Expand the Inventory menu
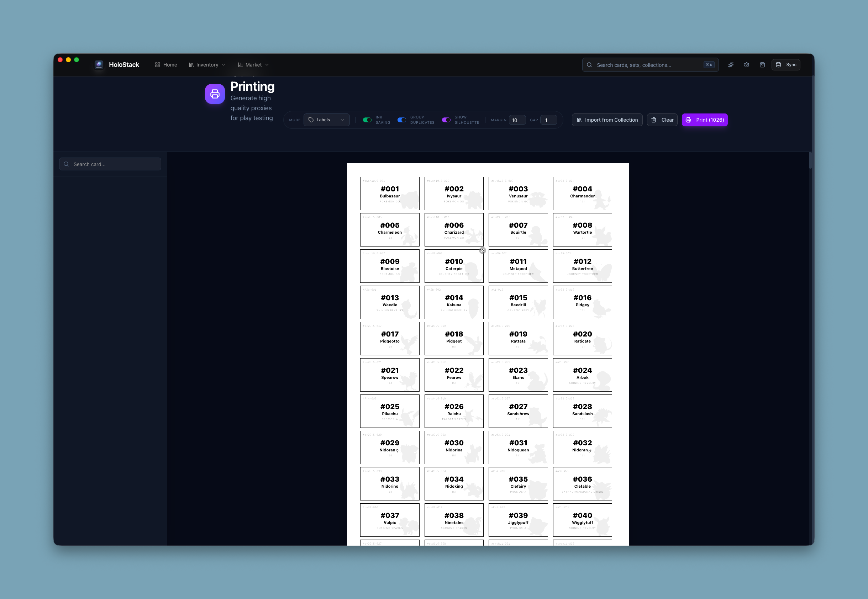Viewport: 868px width, 599px height. click(x=207, y=65)
